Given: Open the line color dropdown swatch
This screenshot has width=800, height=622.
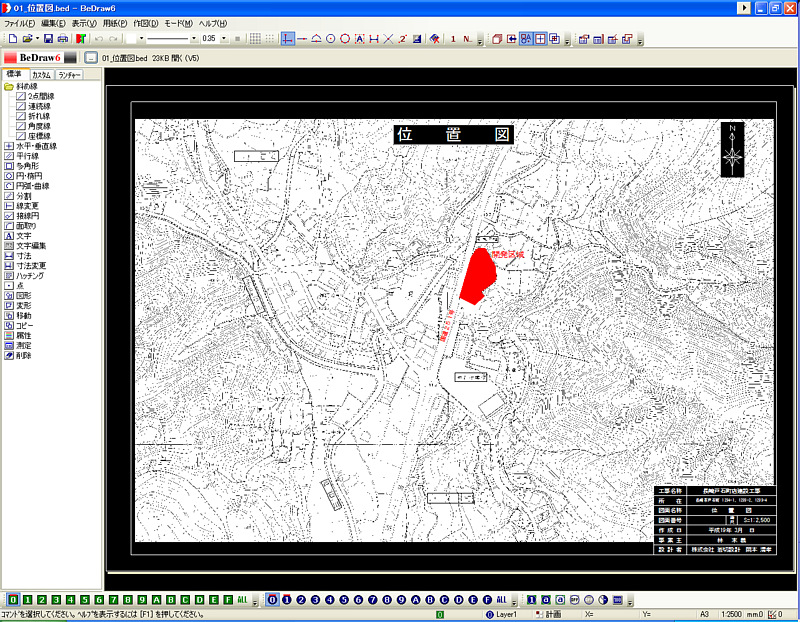Looking at the screenshot, I should click(x=141, y=38).
